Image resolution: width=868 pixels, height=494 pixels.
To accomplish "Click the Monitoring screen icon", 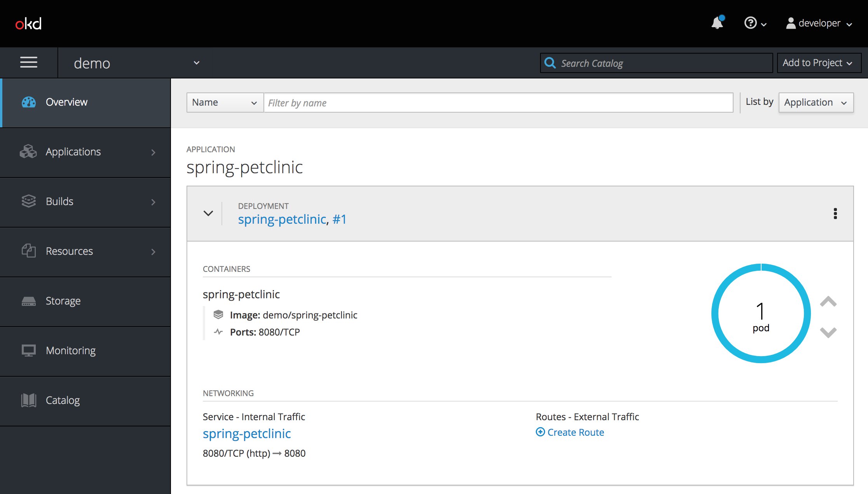I will coord(28,350).
